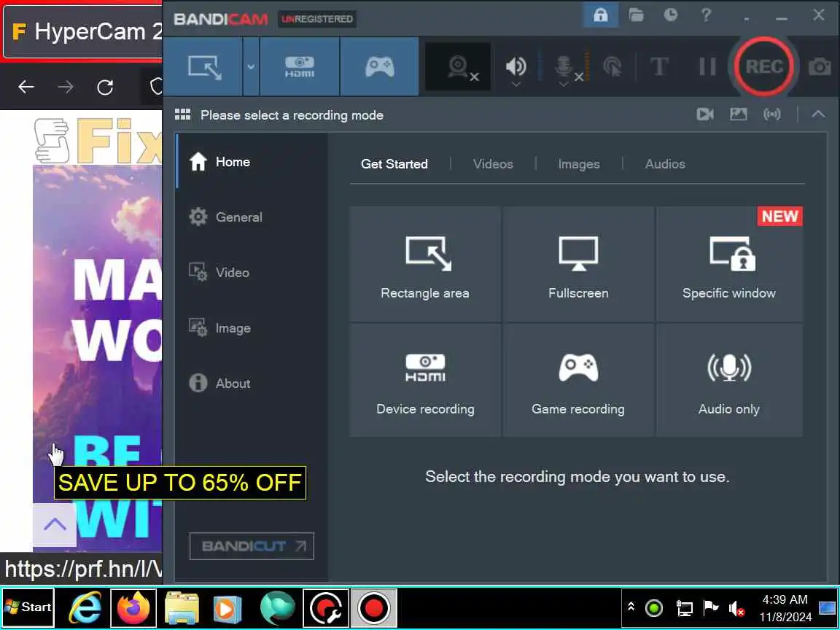The height and width of the screenshot is (630, 840).
Task: Click the grid icon beside recording mode text
Action: click(x=183, y=114)
